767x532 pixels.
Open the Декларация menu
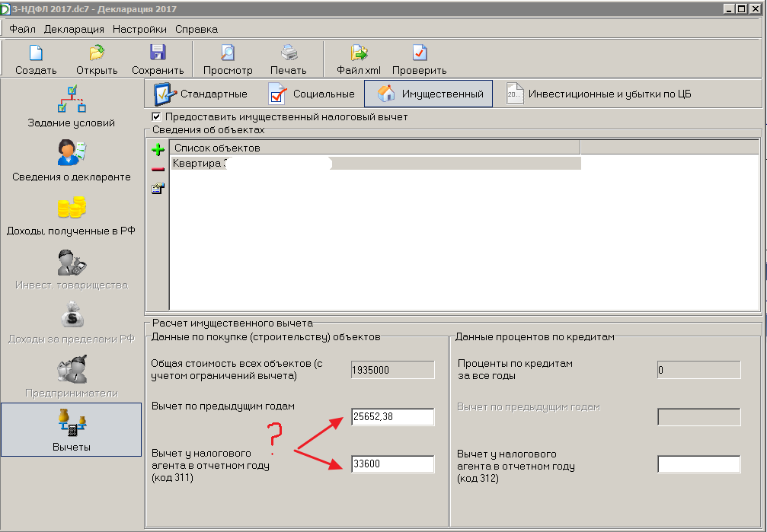[x=74, y=29]
